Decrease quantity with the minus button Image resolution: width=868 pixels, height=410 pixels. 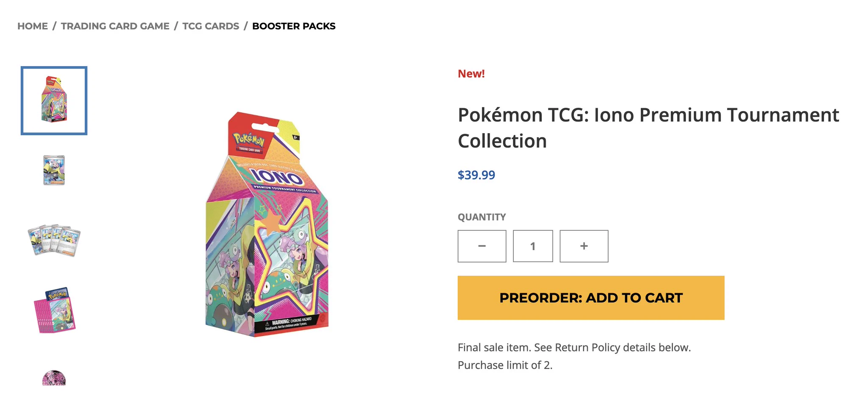click(x=482, y=246)
